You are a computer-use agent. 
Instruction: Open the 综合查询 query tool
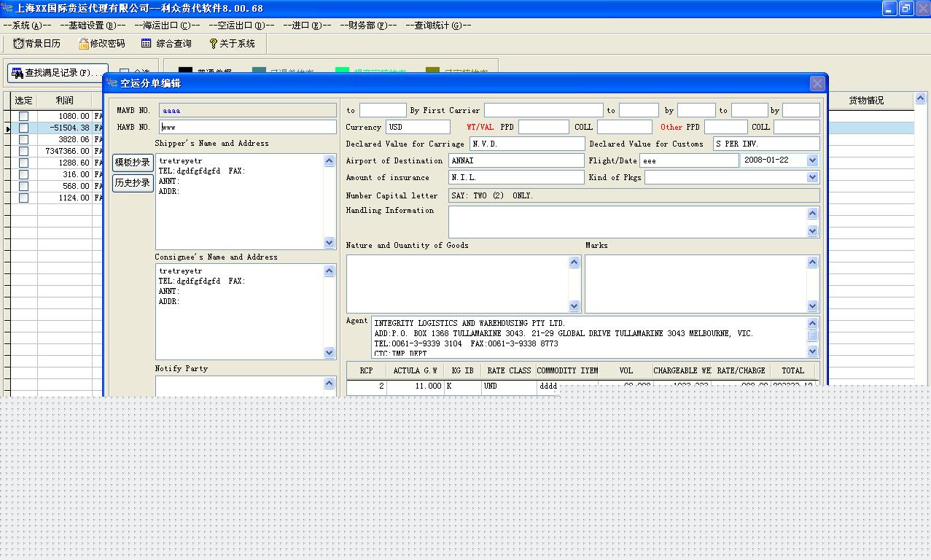click(x=166, y=44)
